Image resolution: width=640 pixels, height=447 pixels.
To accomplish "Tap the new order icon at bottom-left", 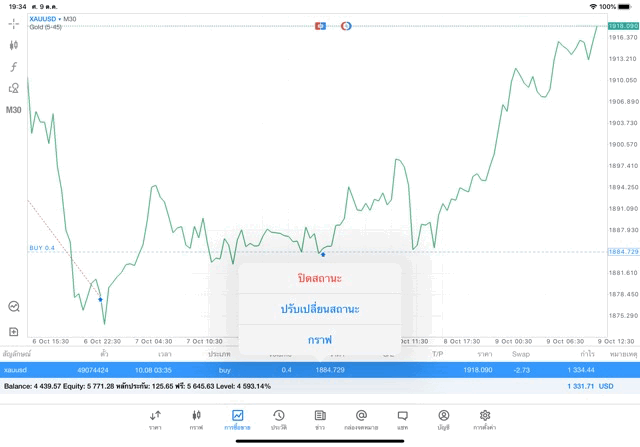I will (x=14, y=331).
